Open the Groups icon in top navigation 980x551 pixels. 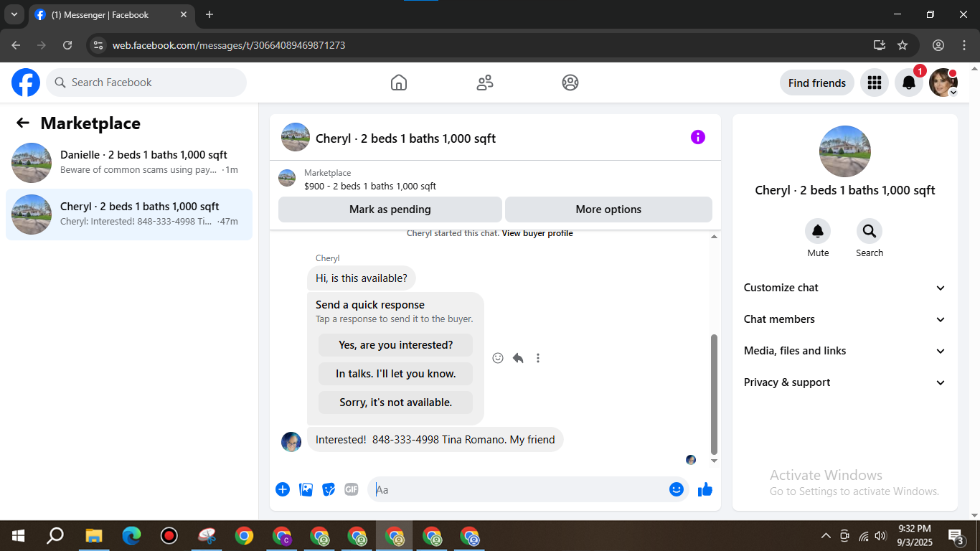(570, 83)
